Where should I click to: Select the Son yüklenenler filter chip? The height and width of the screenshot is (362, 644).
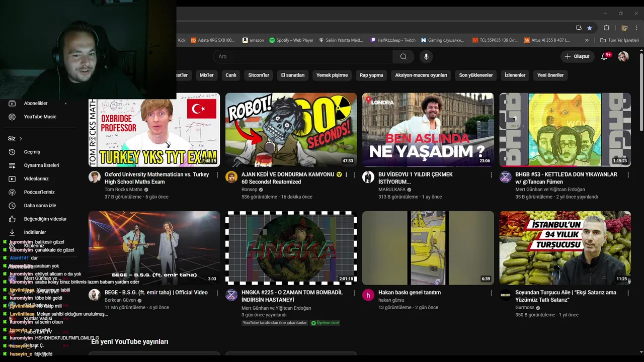tap(476, 75)
